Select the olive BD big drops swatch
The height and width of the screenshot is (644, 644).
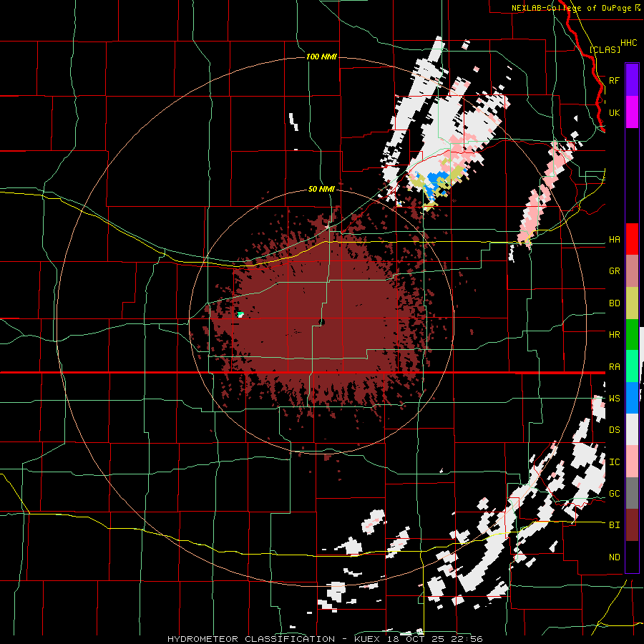coord(632,303)
